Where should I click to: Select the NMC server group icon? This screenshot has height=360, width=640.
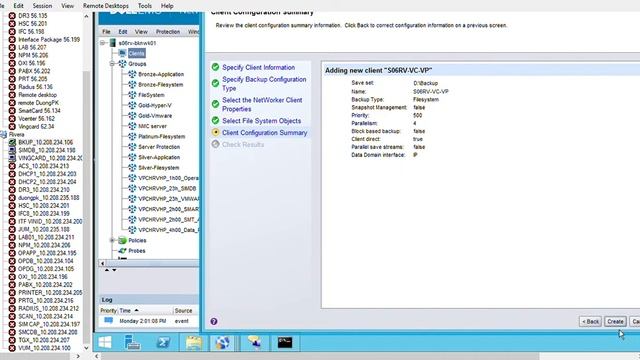(x=132, y=126)
